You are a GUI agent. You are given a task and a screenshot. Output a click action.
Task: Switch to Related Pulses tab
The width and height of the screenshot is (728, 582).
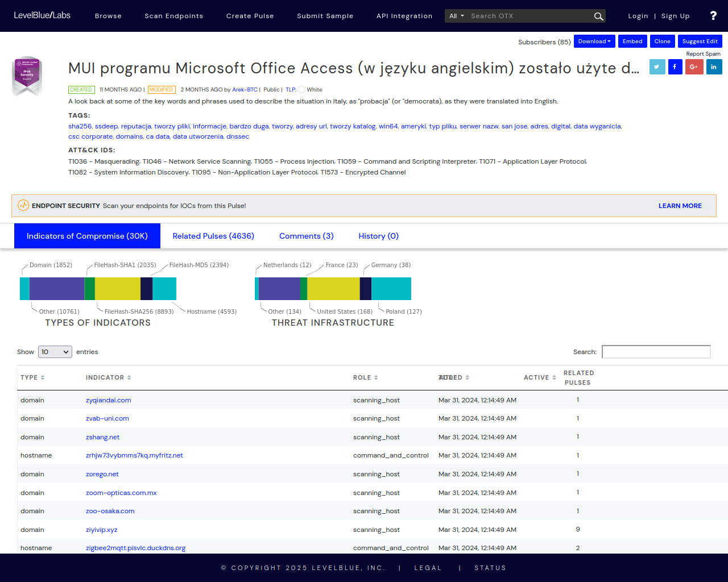click(x=213, y=236)
